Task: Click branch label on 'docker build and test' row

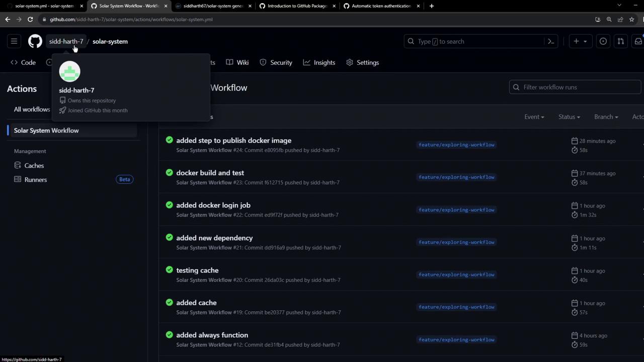Action: tap(456, 177)
